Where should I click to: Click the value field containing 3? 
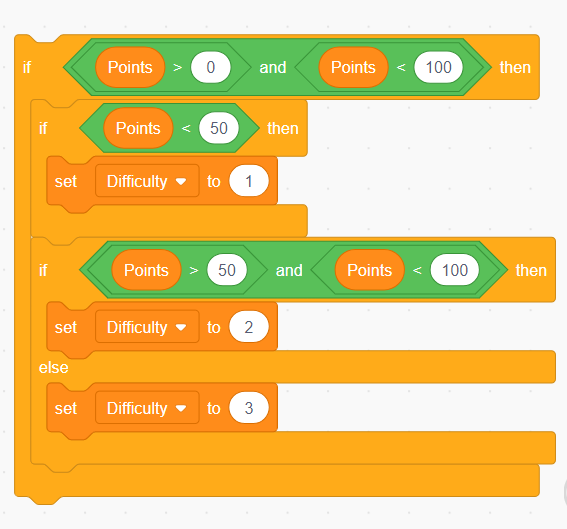point(249,408)
